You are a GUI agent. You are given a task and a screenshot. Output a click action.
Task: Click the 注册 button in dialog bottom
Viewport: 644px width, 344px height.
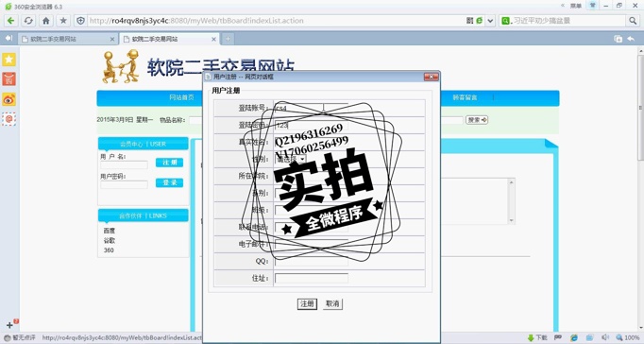[307, 304]
